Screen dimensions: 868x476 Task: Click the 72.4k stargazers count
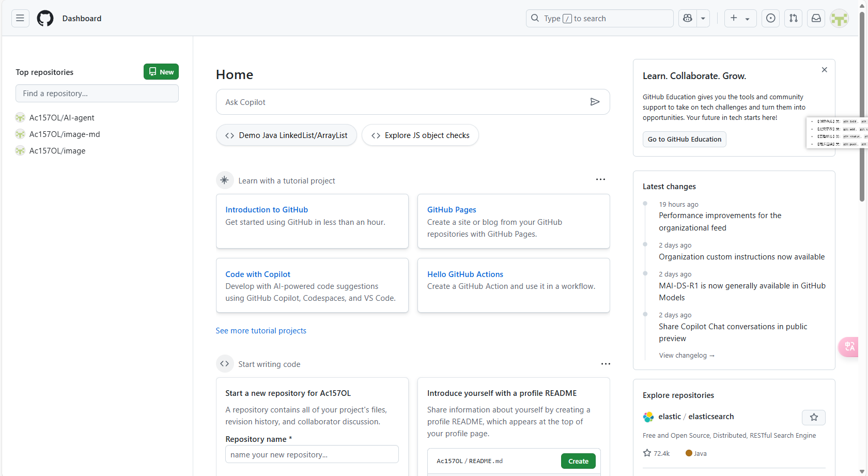(x=656, y=453)
